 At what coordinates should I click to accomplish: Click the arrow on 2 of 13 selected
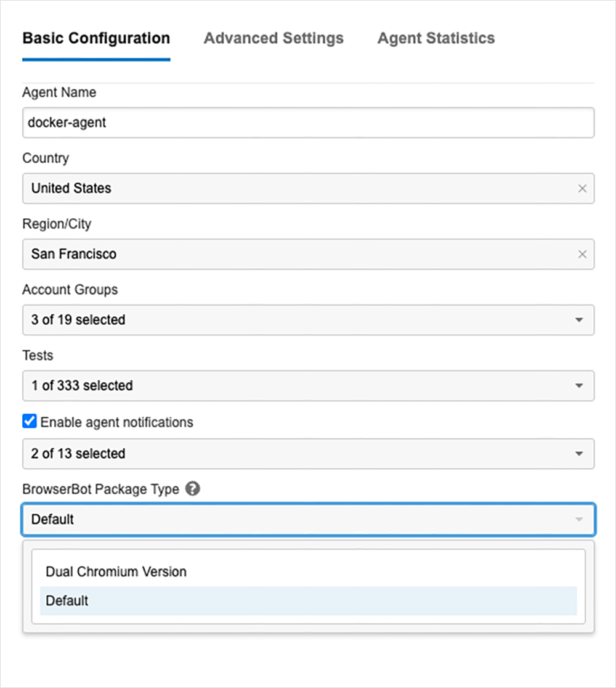[x=578, y=454]
